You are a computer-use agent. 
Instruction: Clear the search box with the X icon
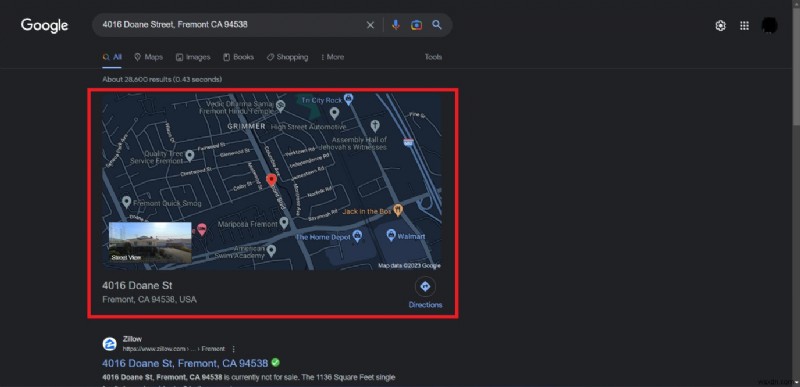[x=370, y=25]
